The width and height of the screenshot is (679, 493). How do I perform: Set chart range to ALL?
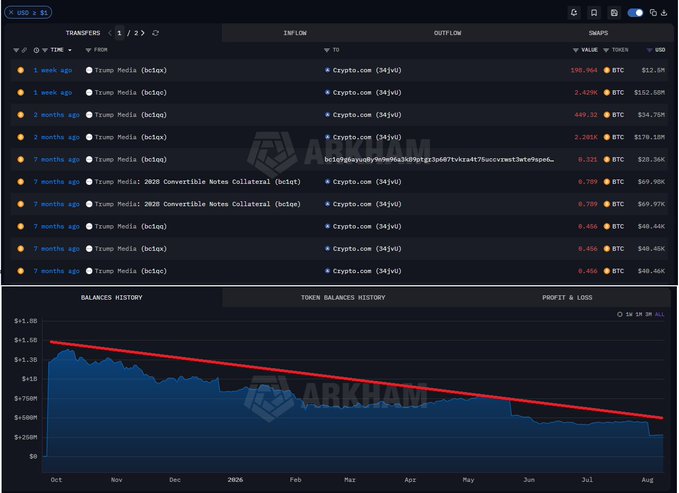(660, 315)
